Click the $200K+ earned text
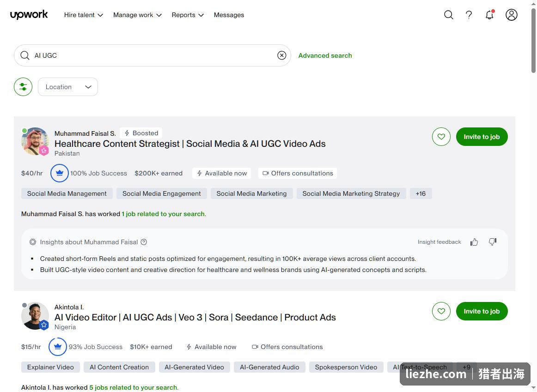537x392 pixels. pyautogui.click(x=159, y=174)
